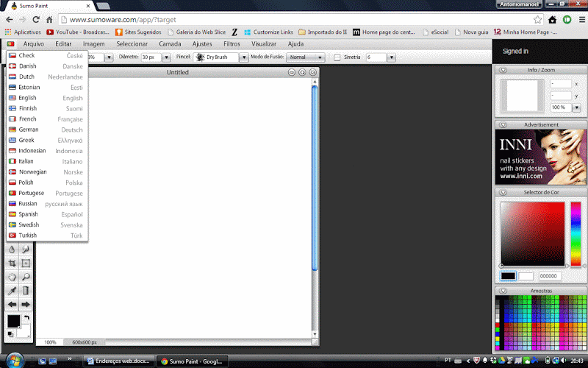Viewport: 588px width, 368px height.
Task: Click the trash bin tool icon
Action: point(26,291)
